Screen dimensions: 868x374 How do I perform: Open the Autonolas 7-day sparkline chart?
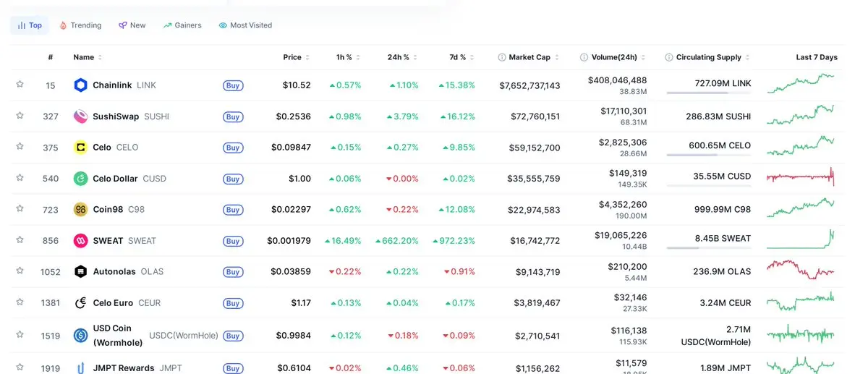tap(800, 270)
